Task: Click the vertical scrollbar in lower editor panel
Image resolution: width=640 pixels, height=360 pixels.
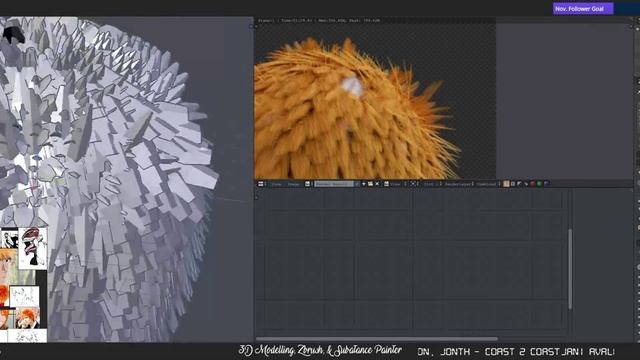Action: 570,269
